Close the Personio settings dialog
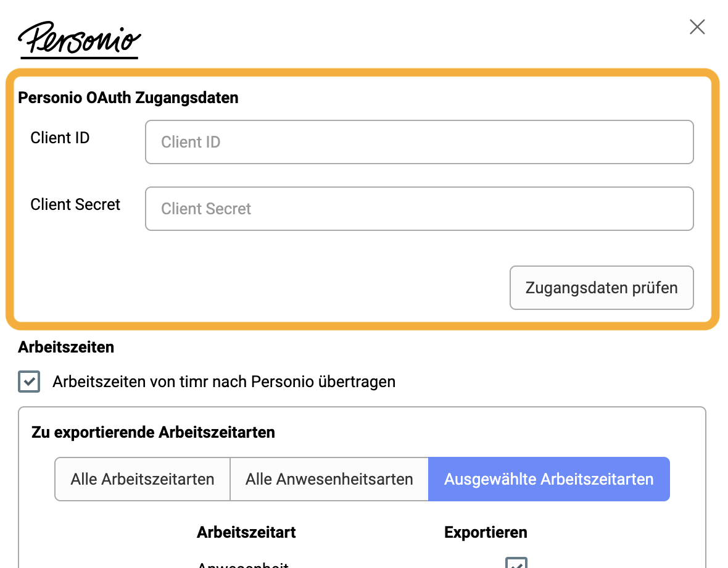Image resolution: width=728 pixels, height=568 pixels. coord(697,27)
